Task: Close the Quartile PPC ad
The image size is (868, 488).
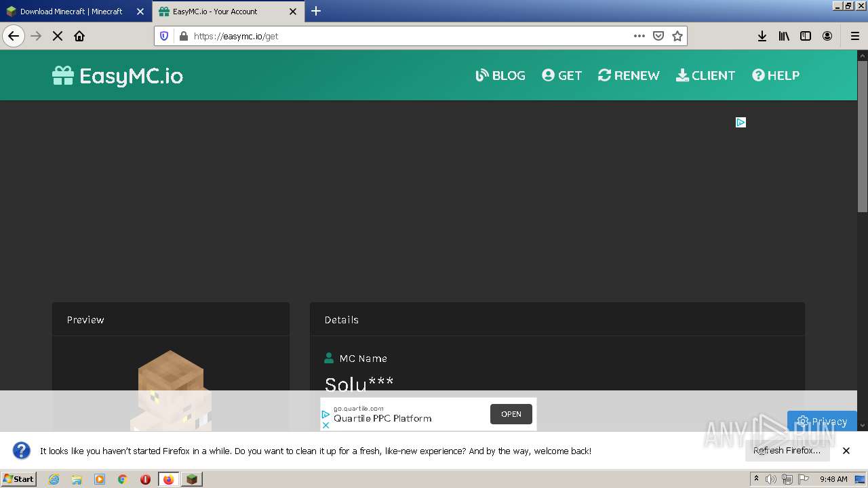Action: pos(325,425)
